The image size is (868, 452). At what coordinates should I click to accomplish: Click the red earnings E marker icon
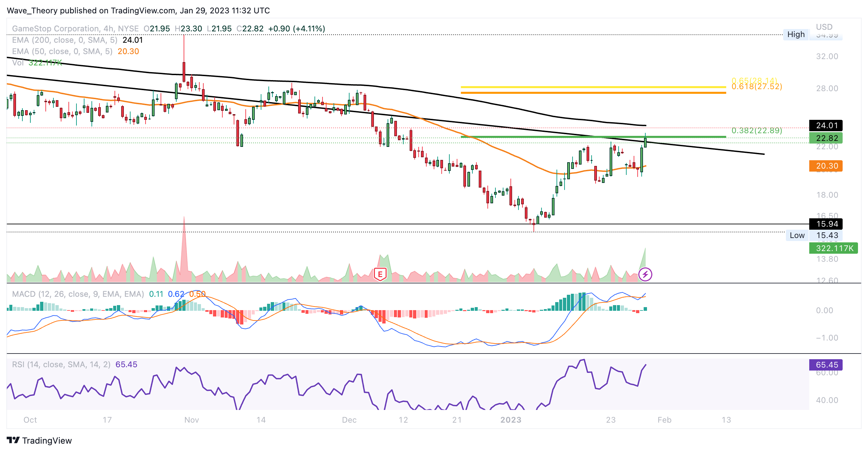tap(380, 274)
